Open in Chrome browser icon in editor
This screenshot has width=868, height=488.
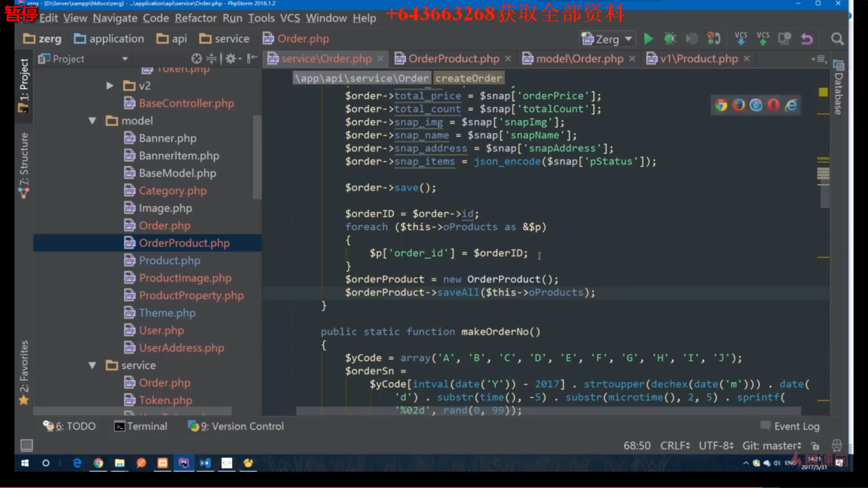point(721,105)
